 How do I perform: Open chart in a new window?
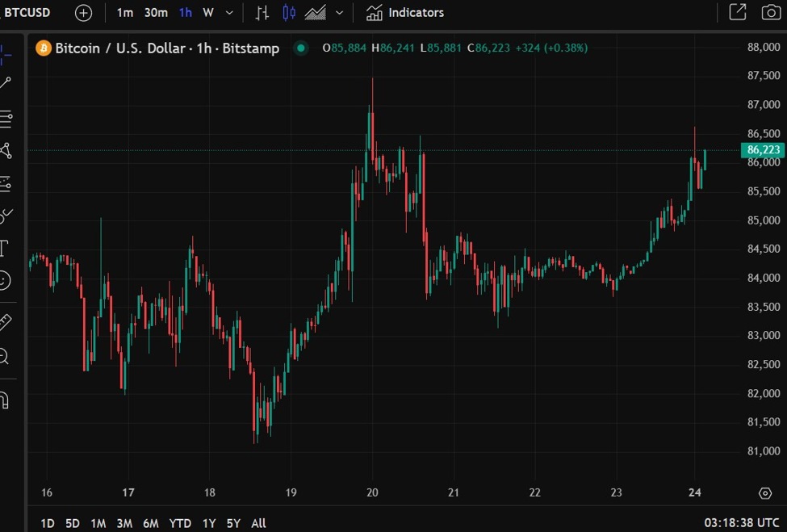[739, 12]
